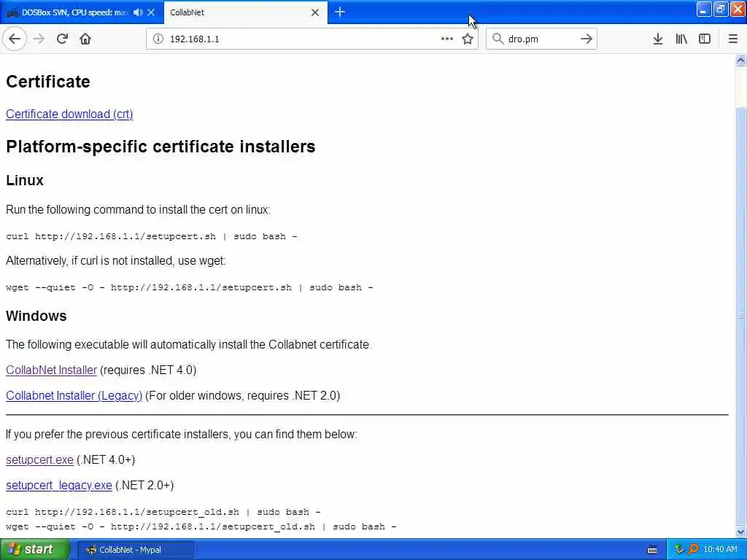
Task: Click the magnifier icon in search box
Action: pyautogui.click(x=498, y=39)
